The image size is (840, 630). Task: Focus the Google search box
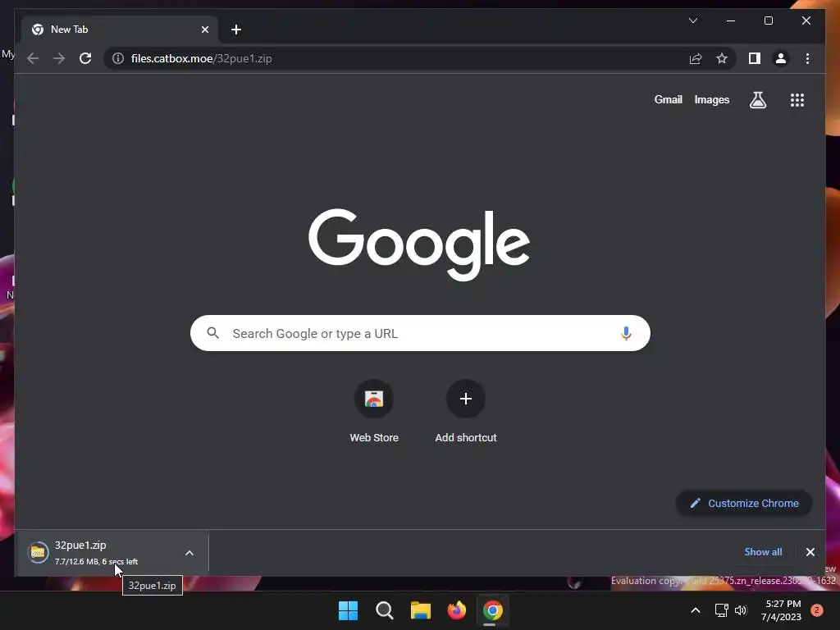(420, 333)
